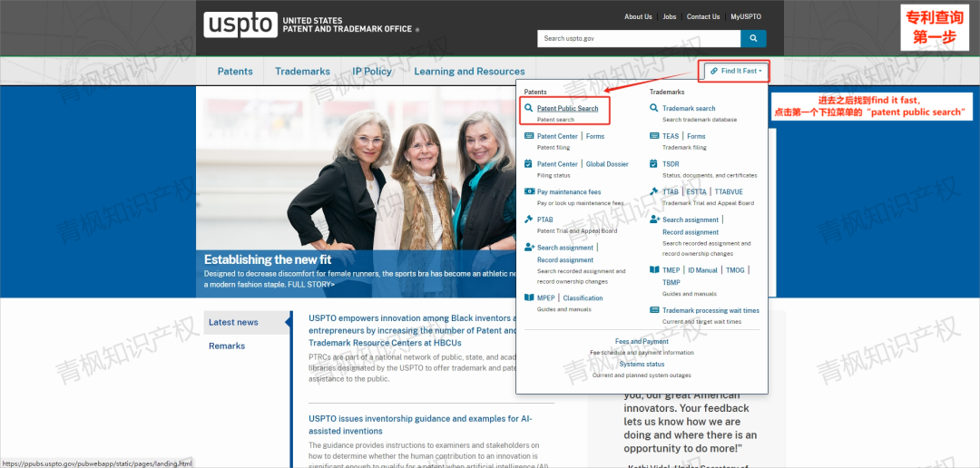Open the Trademark search link

[x=689, y=108]
